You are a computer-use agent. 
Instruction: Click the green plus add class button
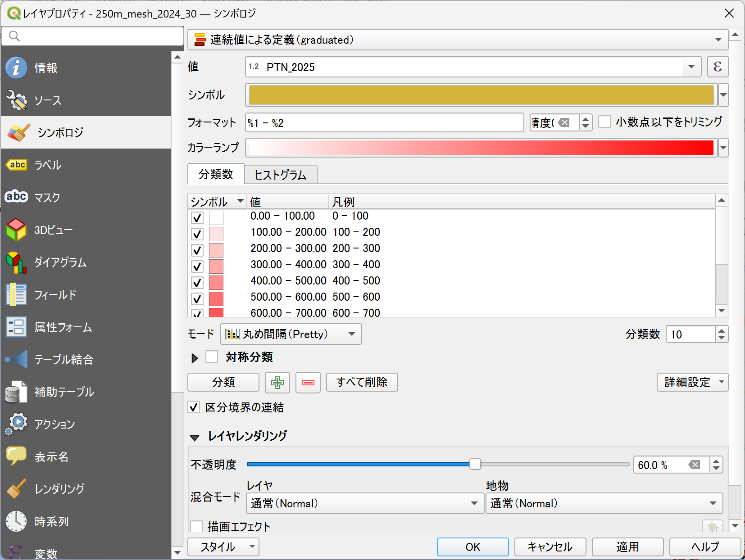(x=277, y=383)
